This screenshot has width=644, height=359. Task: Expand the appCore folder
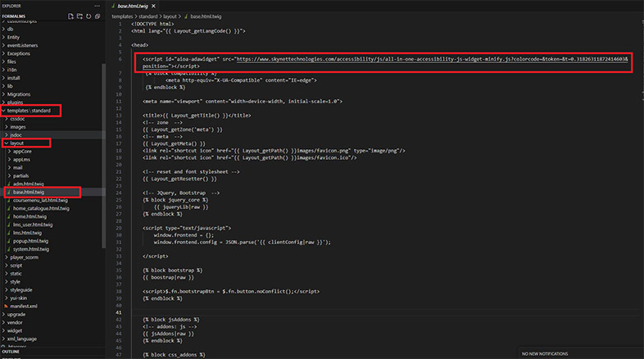click(22, 152)
